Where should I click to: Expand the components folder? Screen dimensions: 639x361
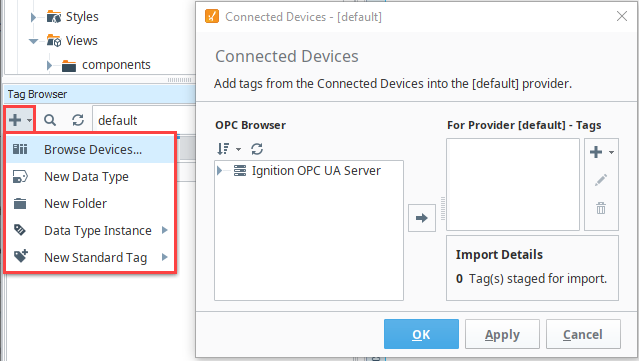49,65
